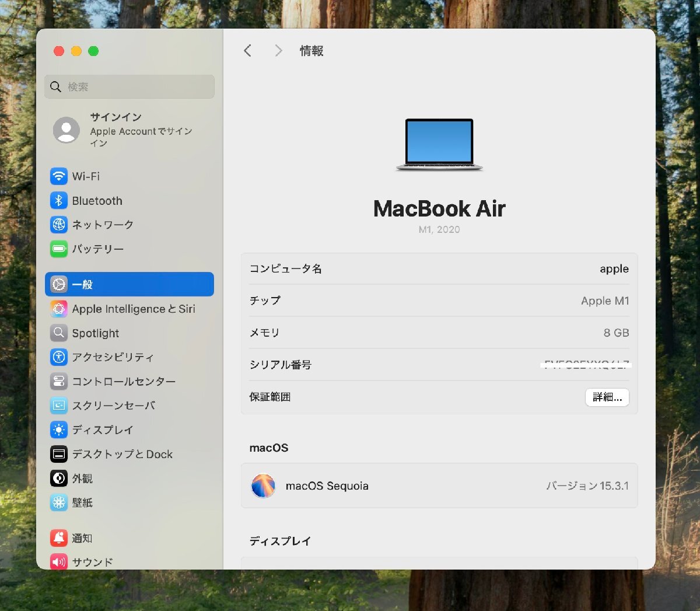Select デスクトップと Dock label in sidebar
This screenshot has width=700, height=611.
pyautogui.click(x=123, y=454)
